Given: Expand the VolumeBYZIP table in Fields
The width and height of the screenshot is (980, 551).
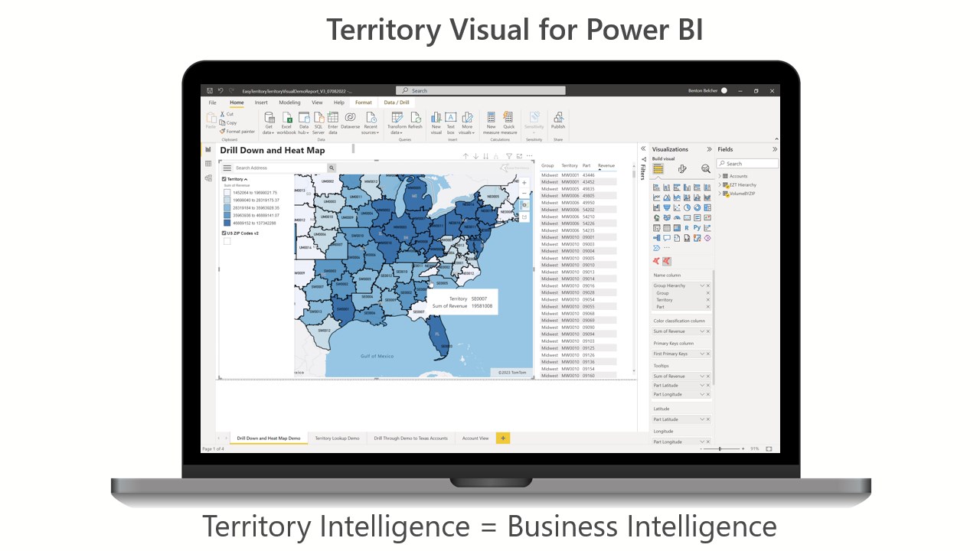Looking at the screenshot, I should click(720, 194).
